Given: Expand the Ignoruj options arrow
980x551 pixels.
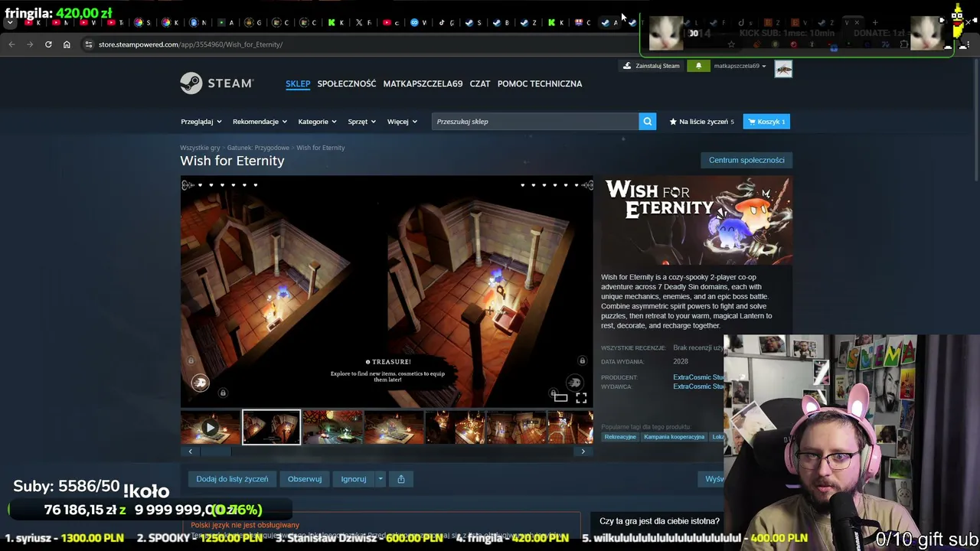Looking at the screenshot, I should pos(381,479).
